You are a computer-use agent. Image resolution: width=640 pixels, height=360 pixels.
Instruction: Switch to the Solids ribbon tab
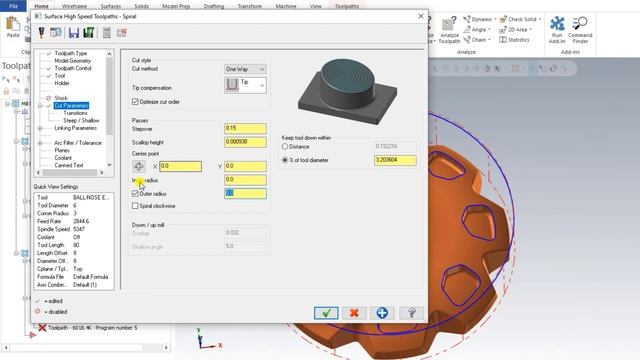(x=141, y=7)
